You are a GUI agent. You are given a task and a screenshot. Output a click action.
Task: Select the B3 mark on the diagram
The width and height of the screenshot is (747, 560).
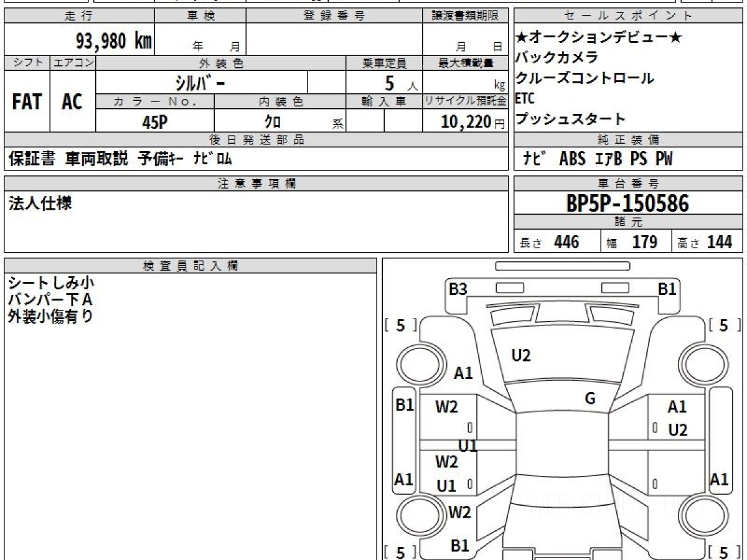coord(458,289)
